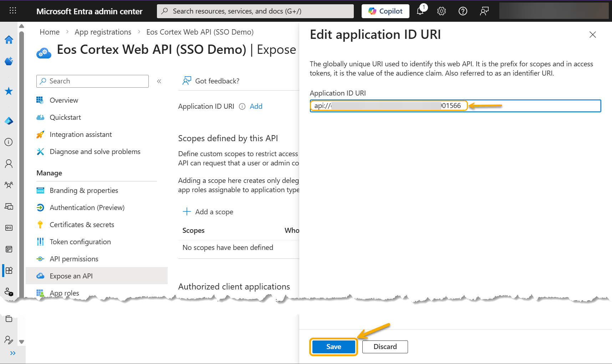This screenshot has width=612, height=364.
Task: Click Eos Cortex Web API breadcrumb
Action: pyautogui.click(x=200, y=32)
